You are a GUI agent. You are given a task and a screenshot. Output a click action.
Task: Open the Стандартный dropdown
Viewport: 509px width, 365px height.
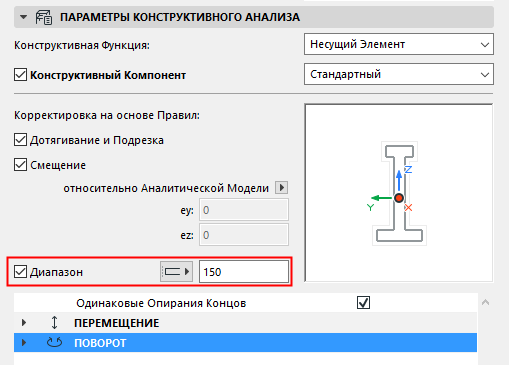point(399,74)
